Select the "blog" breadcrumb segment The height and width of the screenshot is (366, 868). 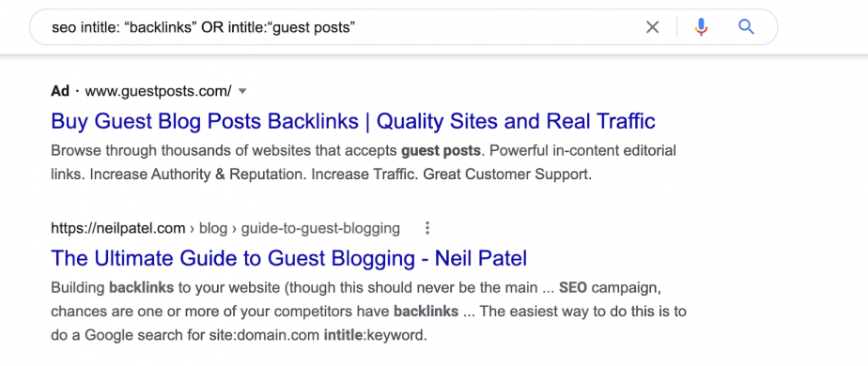(213, 228)
